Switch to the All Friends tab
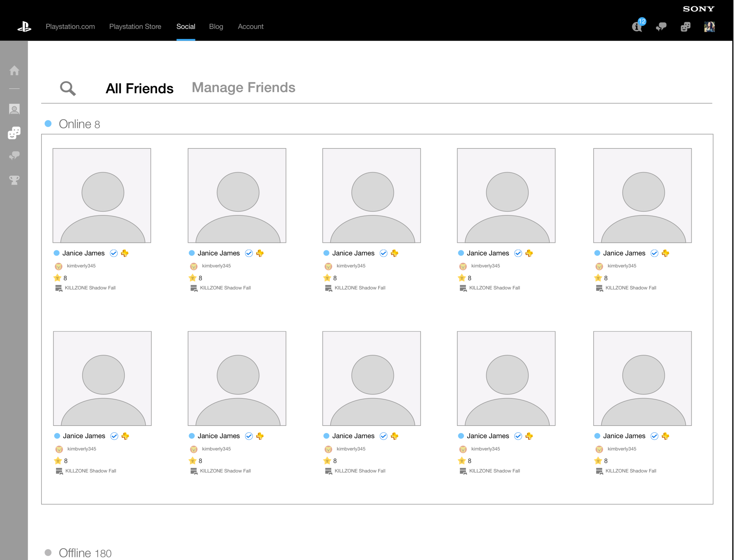 [139, 89]
